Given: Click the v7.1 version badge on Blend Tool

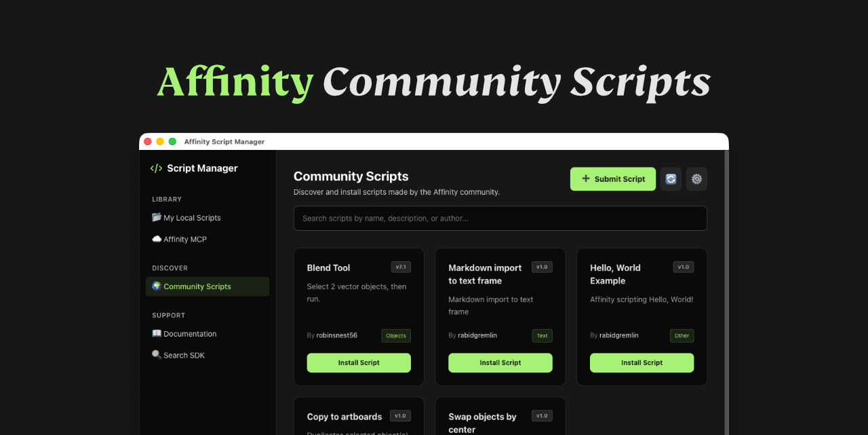Looking at the screenshot, I should pyautogui.click(x=400, y=267).
